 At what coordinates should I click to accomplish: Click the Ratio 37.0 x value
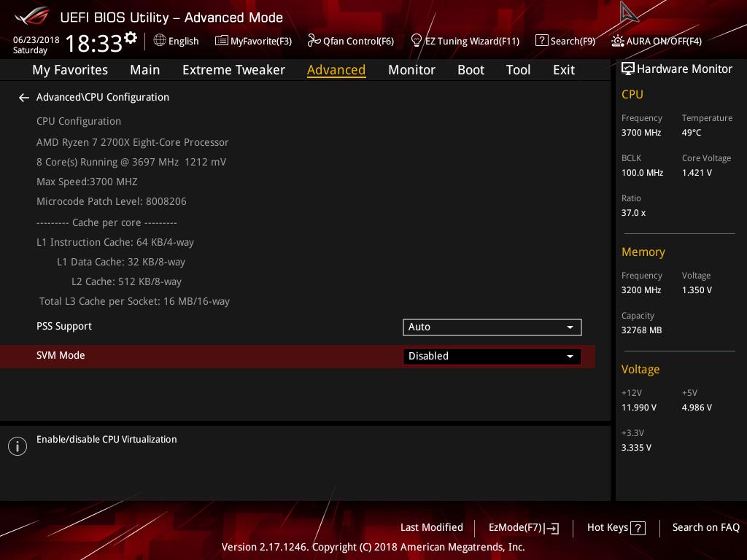pos(633,213)
